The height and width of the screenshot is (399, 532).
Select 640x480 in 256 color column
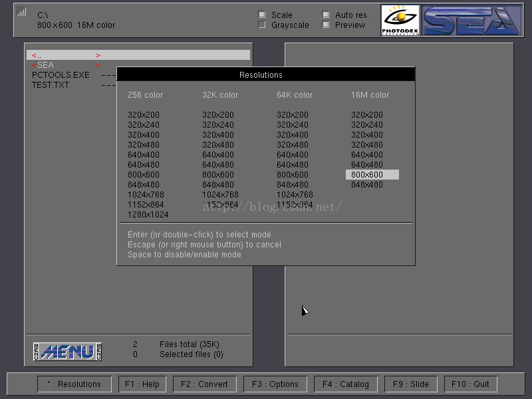[x=144, y=164]
